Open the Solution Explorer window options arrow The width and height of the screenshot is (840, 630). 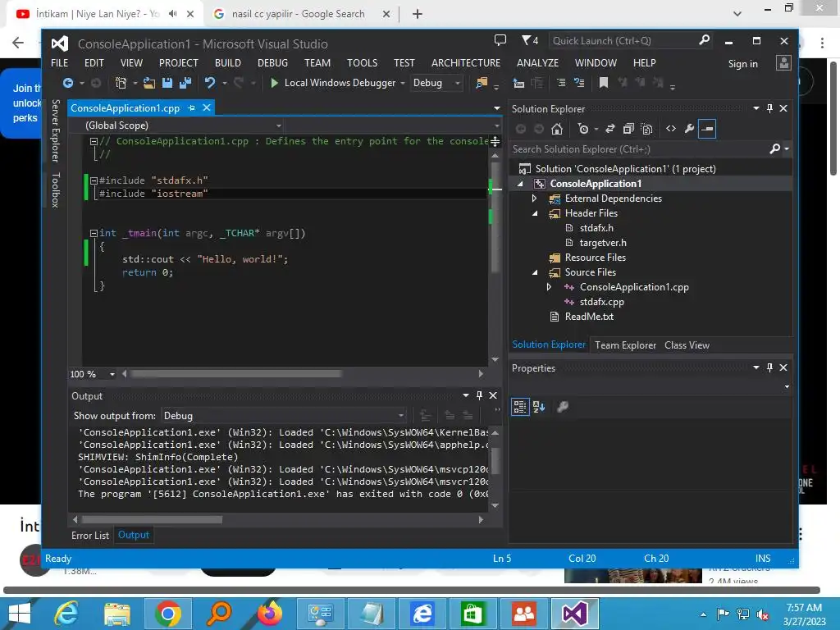pyautogui.click(x=756, y=108)
